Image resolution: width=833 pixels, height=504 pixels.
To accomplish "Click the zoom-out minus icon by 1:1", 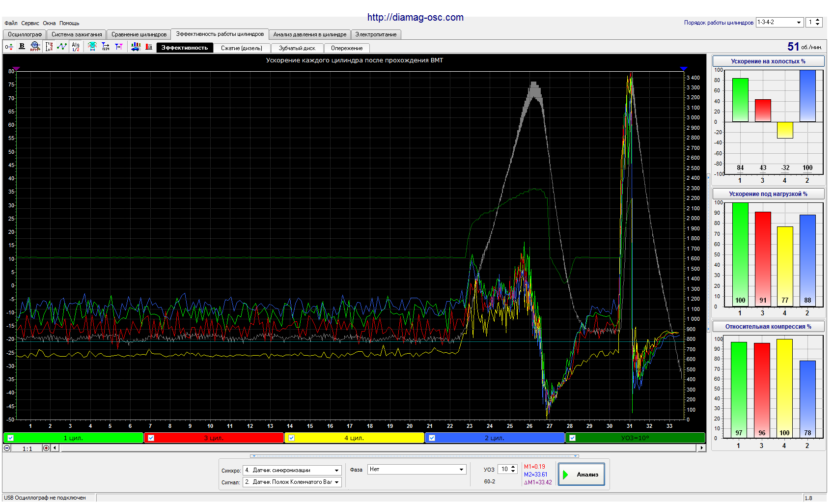I will click(7, 448).
